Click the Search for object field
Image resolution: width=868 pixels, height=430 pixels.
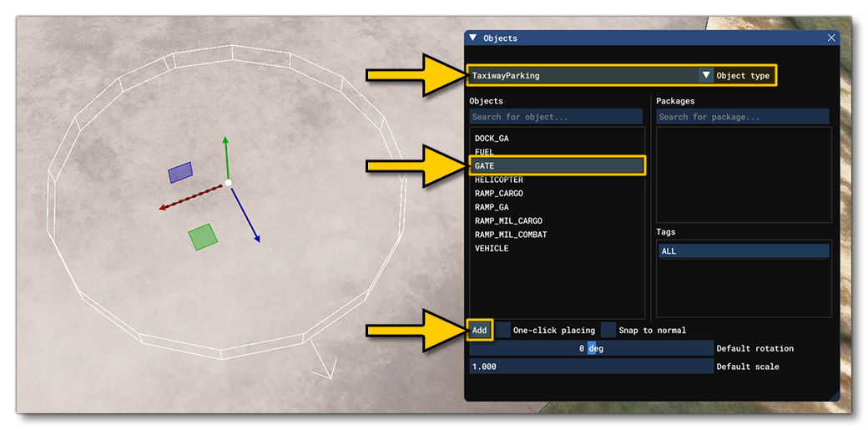pyautogui.click(x=555, y=117)
